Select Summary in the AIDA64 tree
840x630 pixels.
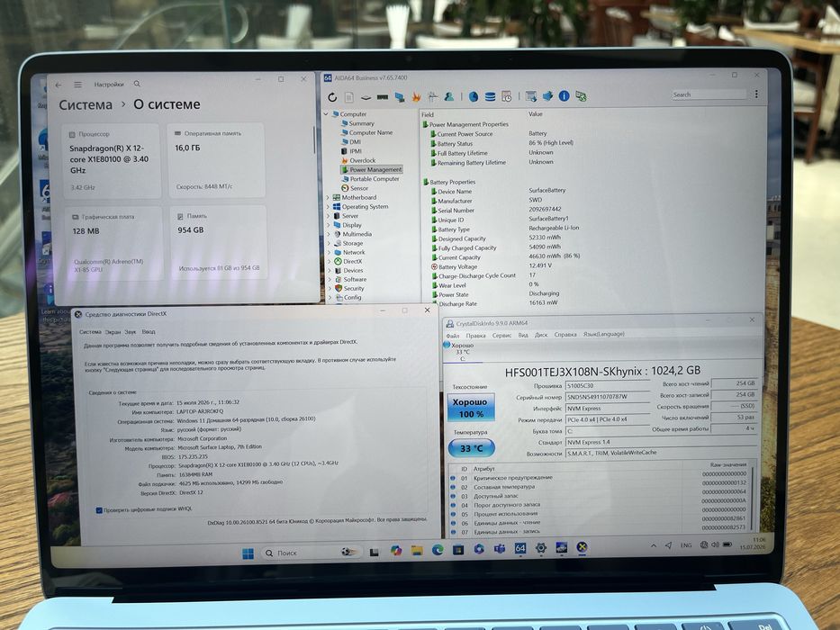tap(362, 123)
